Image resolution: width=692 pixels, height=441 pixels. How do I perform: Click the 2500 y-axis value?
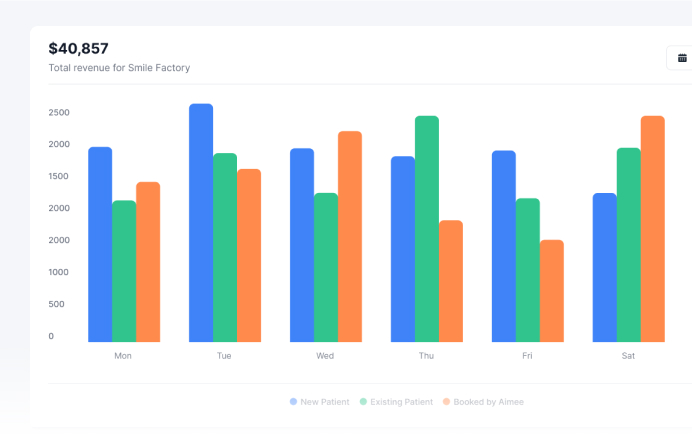pyautogui.click(x=59, y=113)
